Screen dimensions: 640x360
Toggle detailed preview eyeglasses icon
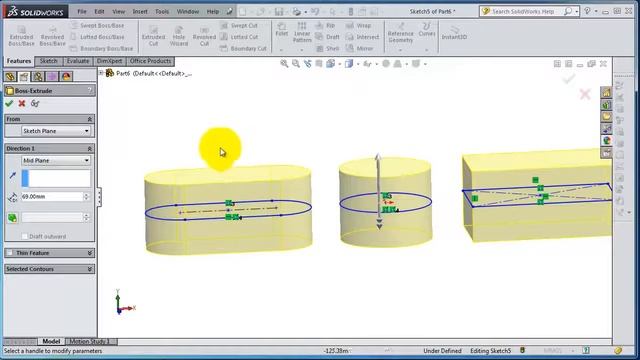[35, 104]
